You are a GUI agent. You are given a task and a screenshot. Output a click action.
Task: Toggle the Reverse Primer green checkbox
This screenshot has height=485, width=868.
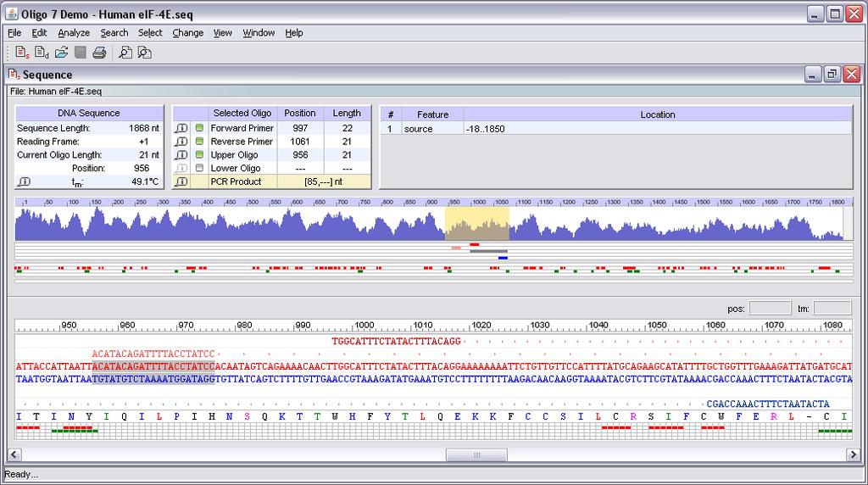199,142
